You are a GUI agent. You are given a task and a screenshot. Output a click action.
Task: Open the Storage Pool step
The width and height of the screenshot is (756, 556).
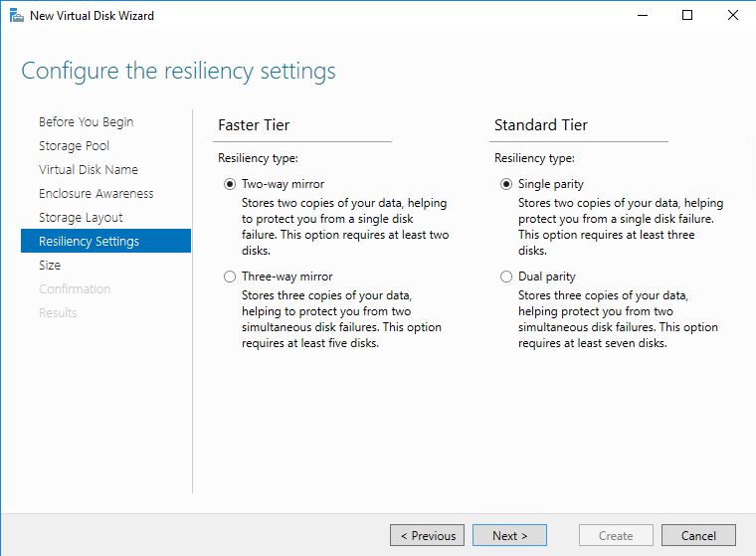(74, 145)
